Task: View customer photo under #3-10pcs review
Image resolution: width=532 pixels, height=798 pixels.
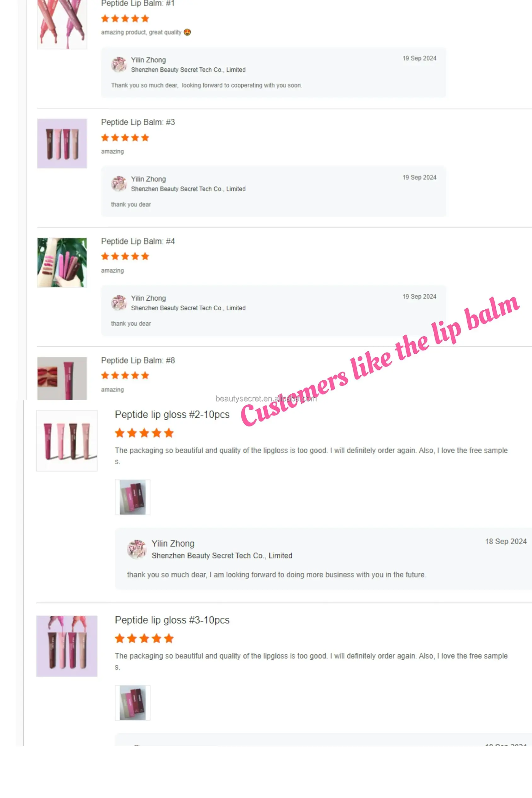Action: click(x=133, y=703)
